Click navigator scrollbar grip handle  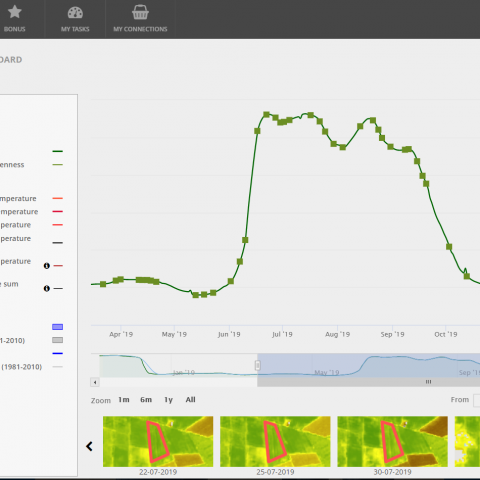[428, 382]
